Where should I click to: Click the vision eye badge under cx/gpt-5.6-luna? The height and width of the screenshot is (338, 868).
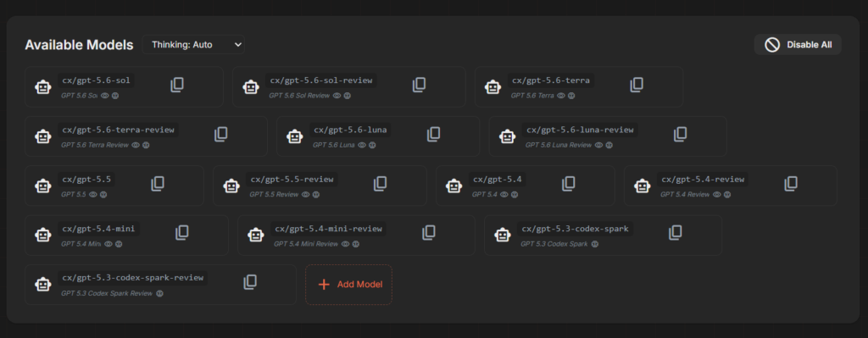point(362,145)
